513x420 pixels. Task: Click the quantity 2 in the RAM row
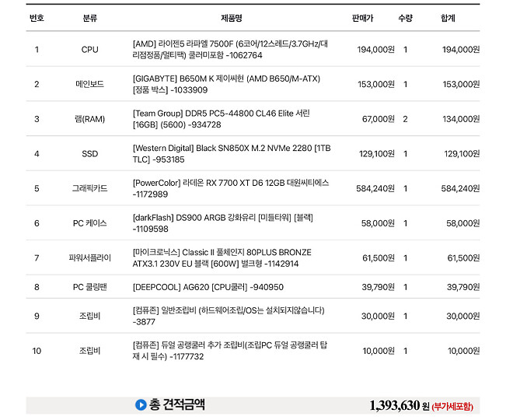click(406, 119)
